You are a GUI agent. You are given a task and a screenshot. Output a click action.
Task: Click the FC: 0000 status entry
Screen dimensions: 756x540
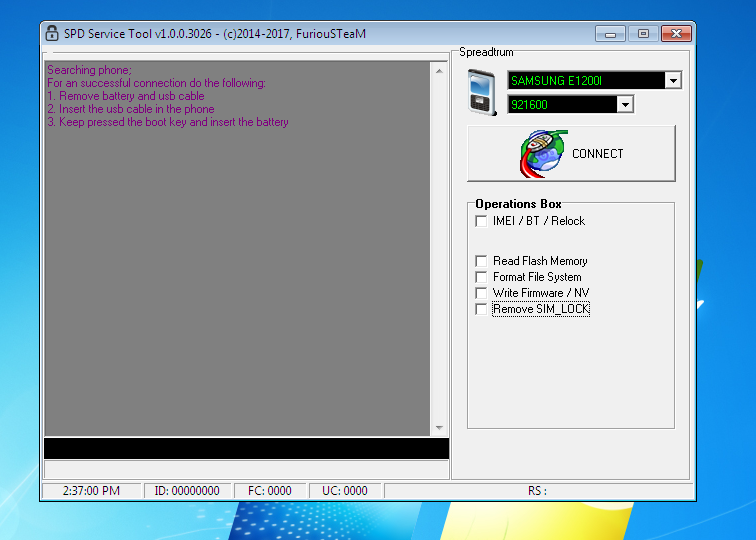pyautogui.click(x=270, y=491)
